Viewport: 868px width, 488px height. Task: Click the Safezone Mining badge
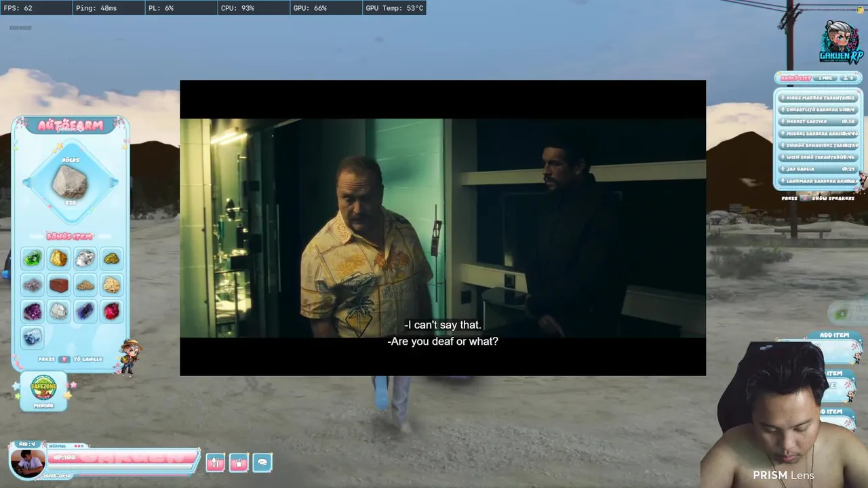44,391
